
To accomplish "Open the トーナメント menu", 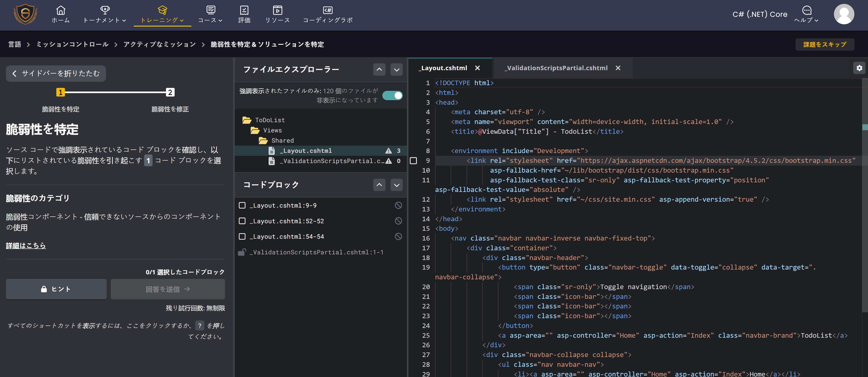I will point(105,15).
